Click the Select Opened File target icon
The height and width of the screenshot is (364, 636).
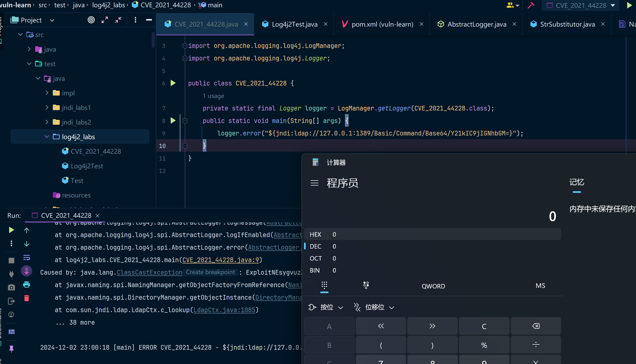(91, 20)
